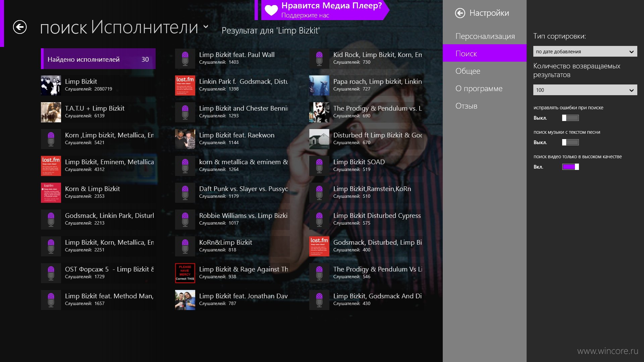Viewport: 644px width, 362px height.
Task: Click last.fm icon for Limp Bizkit, Eminem, Metallica
Action: tap(51, 166)
